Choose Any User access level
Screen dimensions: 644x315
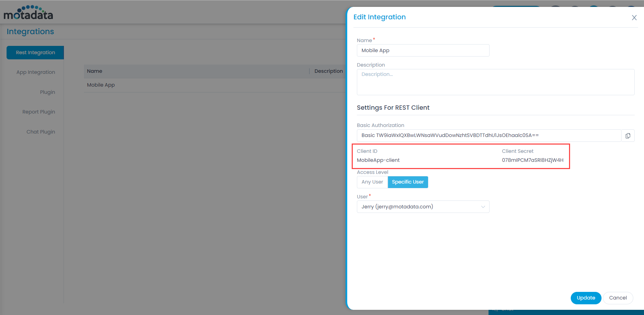click(x=372, y=182)
